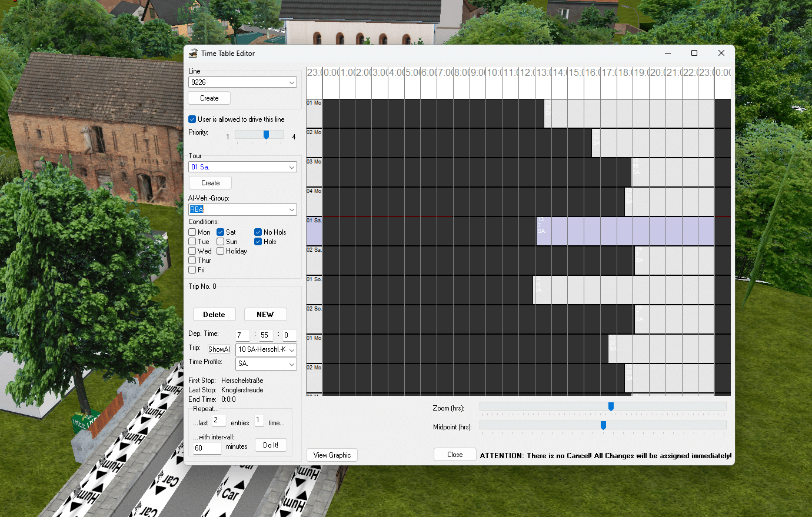Click the Zoom (hrs) slider handle

click(x=611, y=406)
